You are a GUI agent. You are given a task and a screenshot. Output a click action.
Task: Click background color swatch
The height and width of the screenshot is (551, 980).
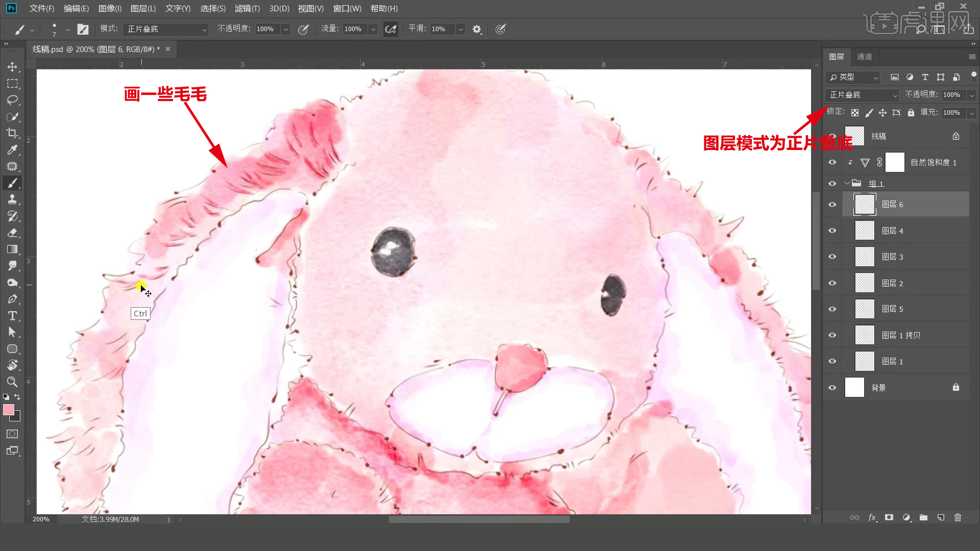[17, 418]
